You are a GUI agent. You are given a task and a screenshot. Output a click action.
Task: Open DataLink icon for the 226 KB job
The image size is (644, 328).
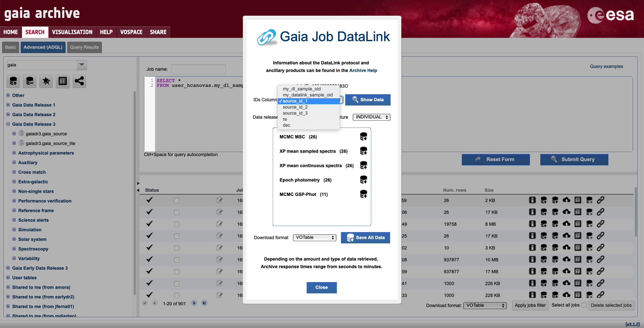pyautogui.click(x=601, y=283)
